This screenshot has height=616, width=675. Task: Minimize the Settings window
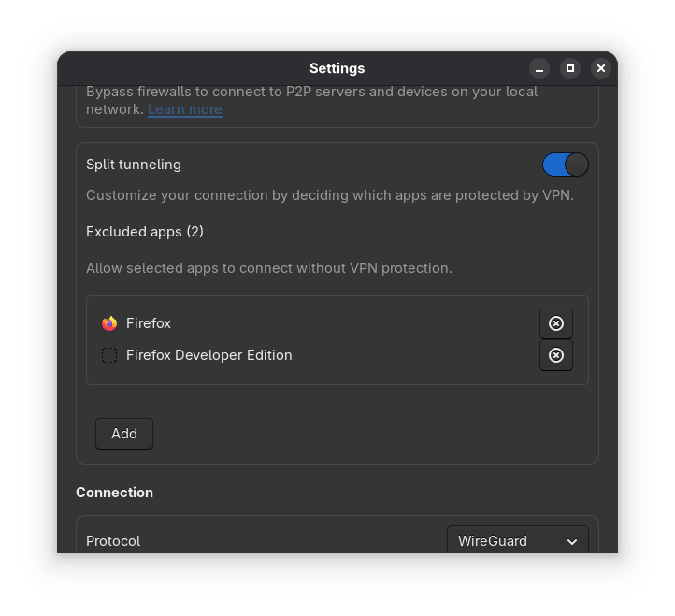point(539,68)
